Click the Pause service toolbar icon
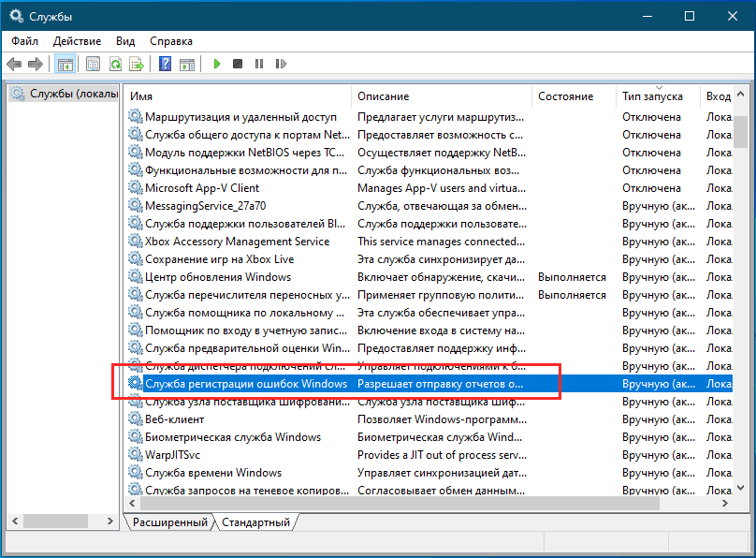Viewport: 756px width, 558px height. [x=258, y=65]
